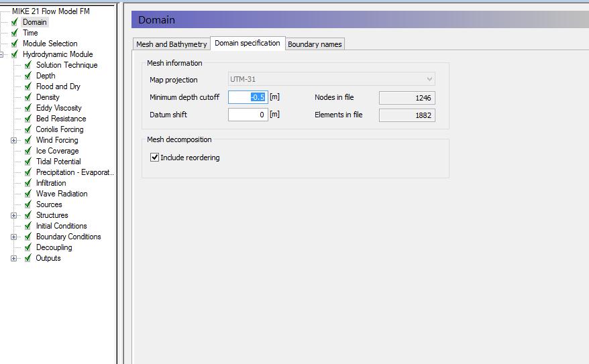This screenshot has width=589, height=364.
Task: Open Module Selection in the tree
Action: [x=50, y=44]
